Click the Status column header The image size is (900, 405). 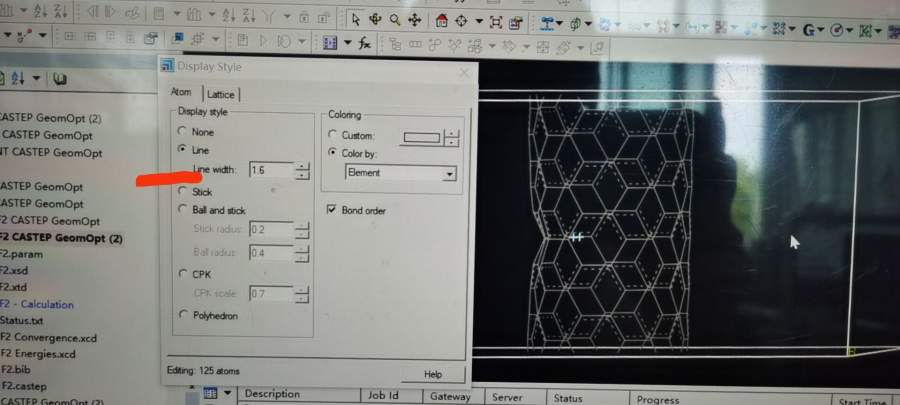point(587,398)
